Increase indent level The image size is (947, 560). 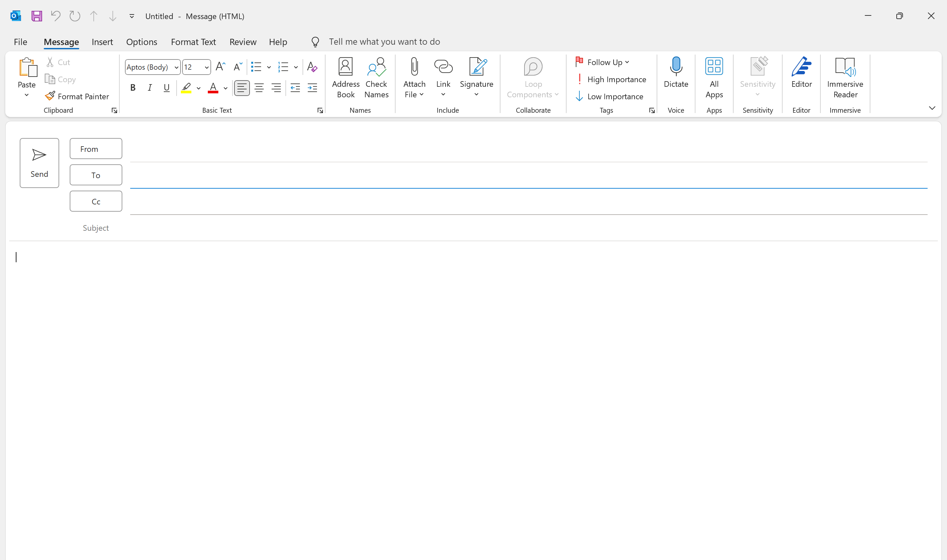312,88
